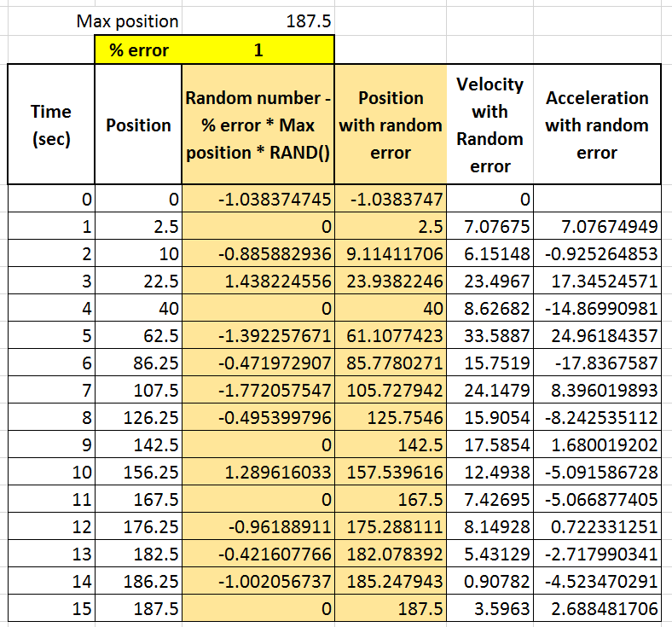Click velocity 15.9054
672x627 pixels.
click(x=490, y=417)
